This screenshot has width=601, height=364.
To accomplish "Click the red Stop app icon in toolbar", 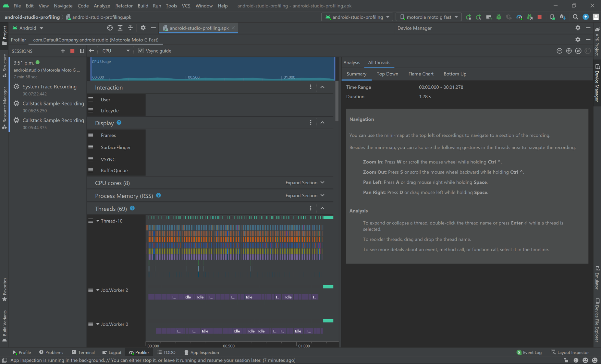I will [540, 17].
